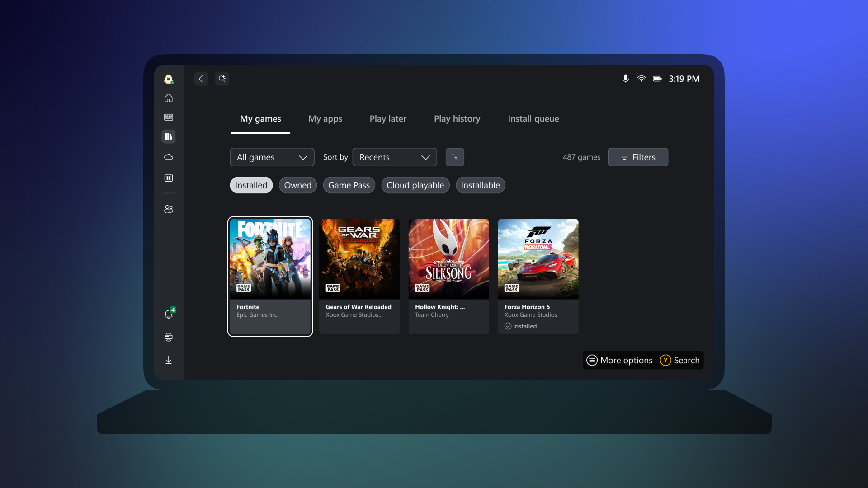Enable the Cloud playable filter chip
This screenshot has width=868, height=488.
coord(415,185)
